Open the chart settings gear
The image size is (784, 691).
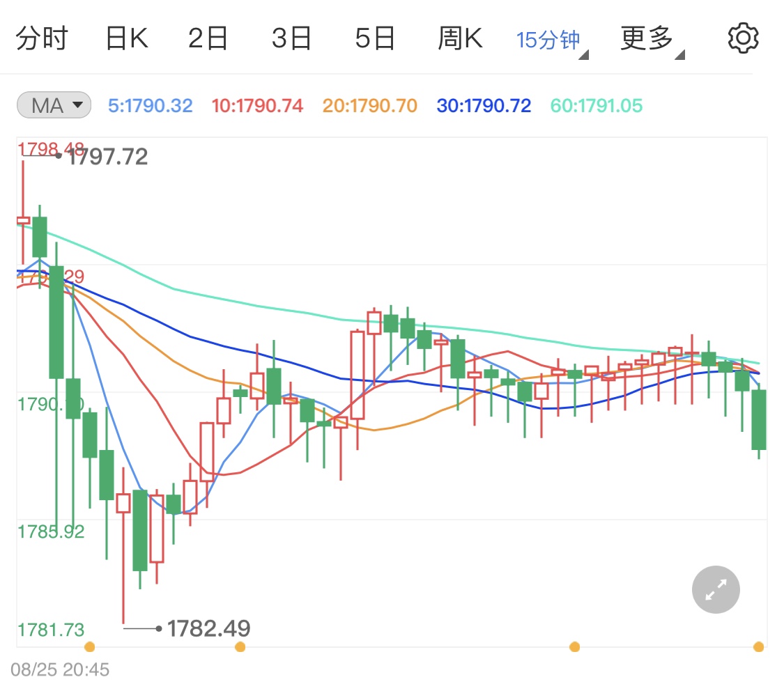point(743,38)
